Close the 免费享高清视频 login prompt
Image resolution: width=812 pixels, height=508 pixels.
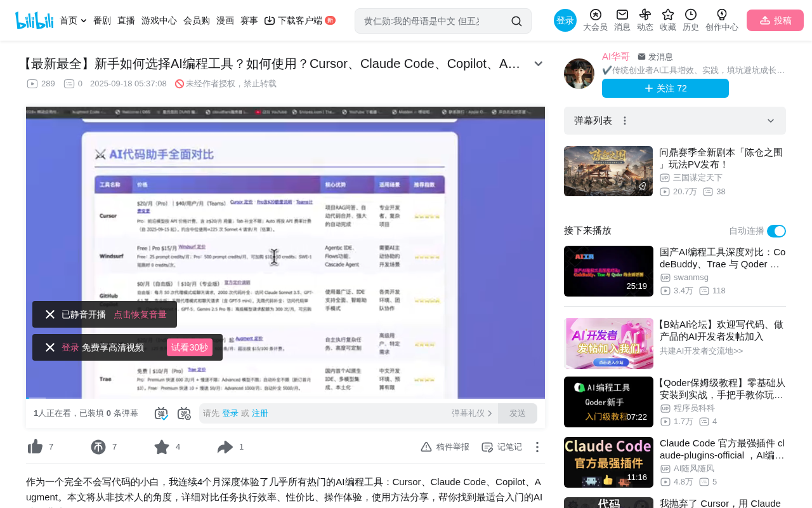coord(50,347)
